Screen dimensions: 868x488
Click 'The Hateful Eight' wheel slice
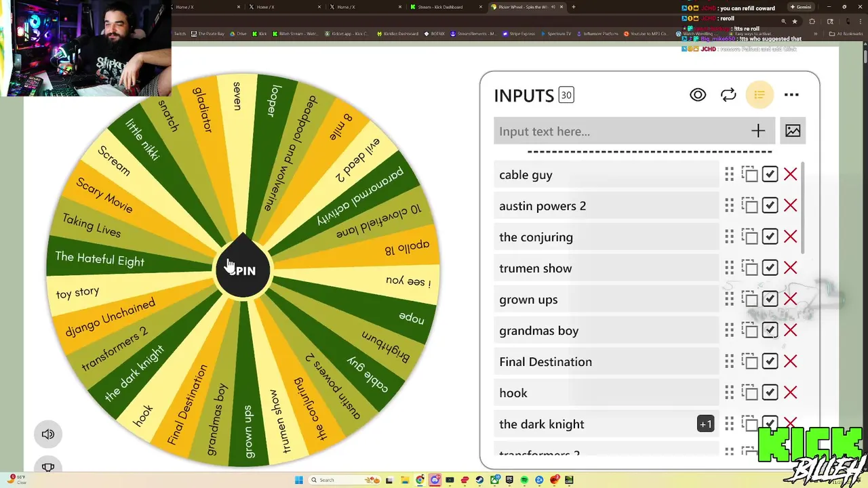[x=100, y=259]
